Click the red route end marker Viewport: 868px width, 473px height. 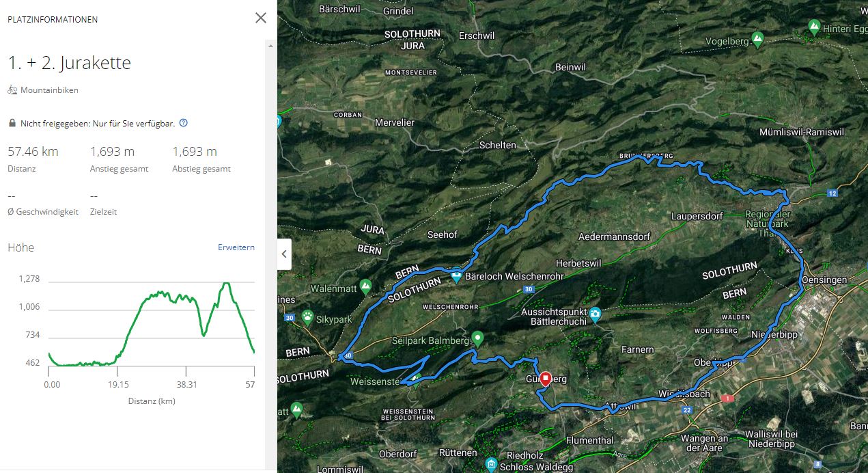(x=545, y=378)
